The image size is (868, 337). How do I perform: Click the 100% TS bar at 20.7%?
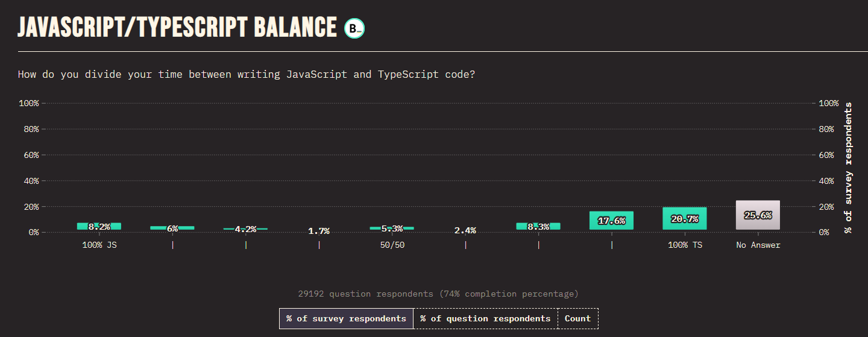[685, 218]
